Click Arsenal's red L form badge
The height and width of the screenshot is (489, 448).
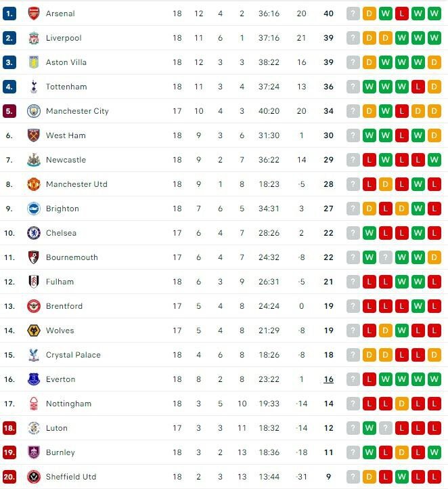click(401, 14)
